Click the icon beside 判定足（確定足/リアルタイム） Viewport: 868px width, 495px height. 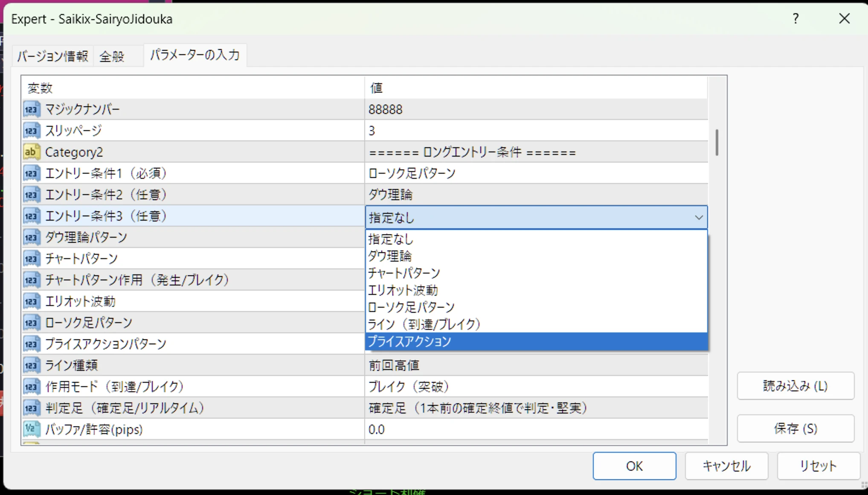pyautogui.click(x=32, y=408)
